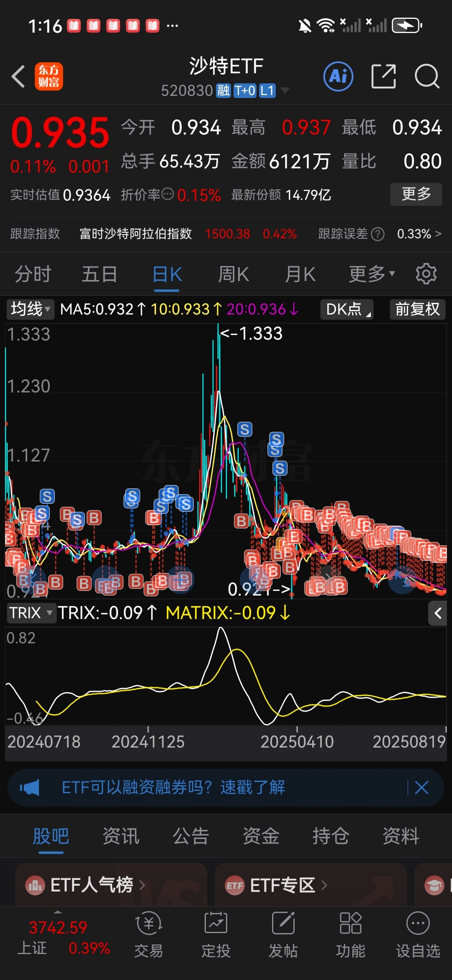
Task: Open ETF专区 card
Action: click(311, 885)
